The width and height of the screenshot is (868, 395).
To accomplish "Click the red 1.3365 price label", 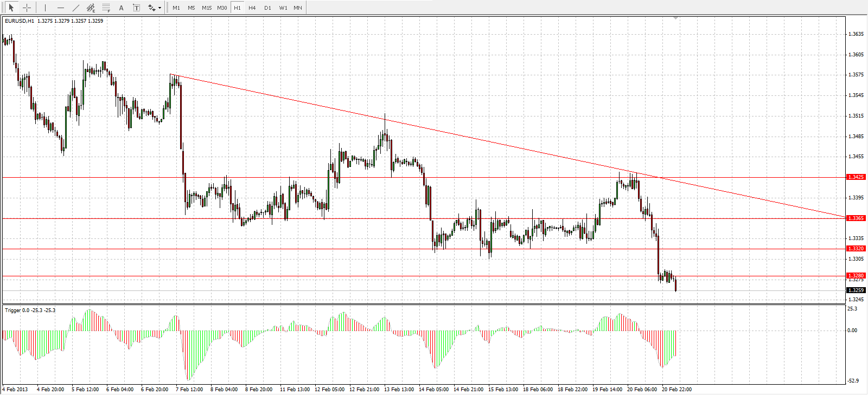I will click(x=856, y=218).
